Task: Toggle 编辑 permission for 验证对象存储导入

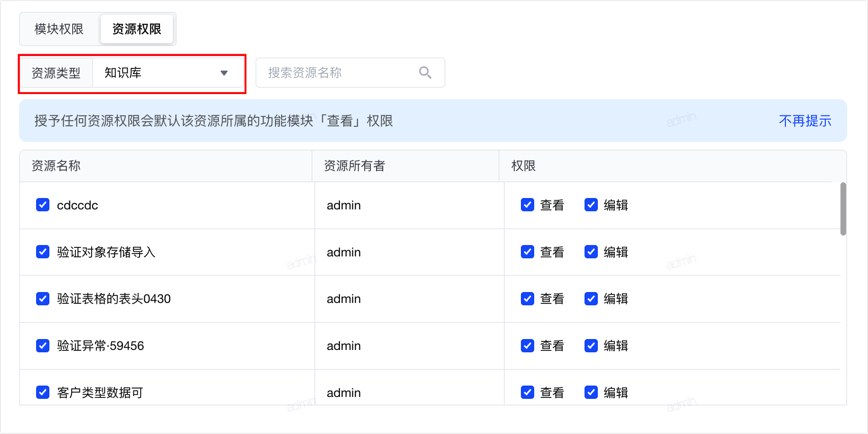Action: pyautogui.click(x=591, y=252)
